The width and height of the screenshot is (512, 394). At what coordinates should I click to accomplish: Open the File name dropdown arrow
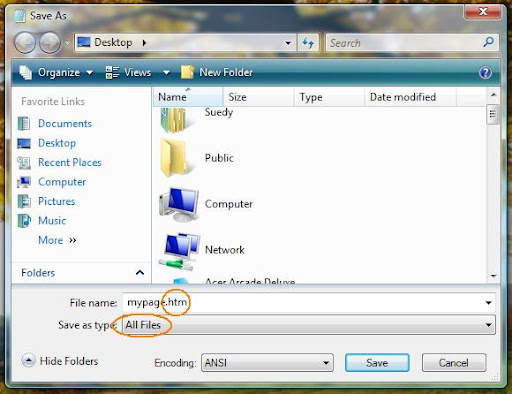tap(488, 303)
